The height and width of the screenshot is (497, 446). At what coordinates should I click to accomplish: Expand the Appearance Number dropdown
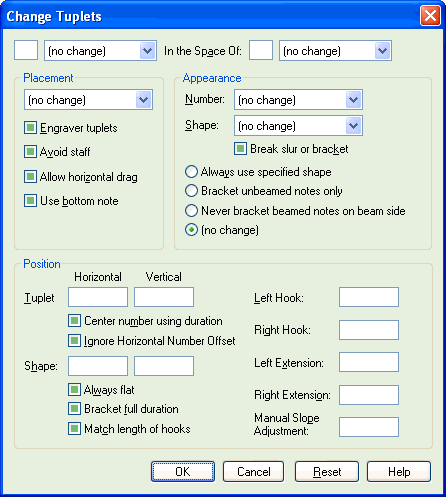click(x=298, y=99)
